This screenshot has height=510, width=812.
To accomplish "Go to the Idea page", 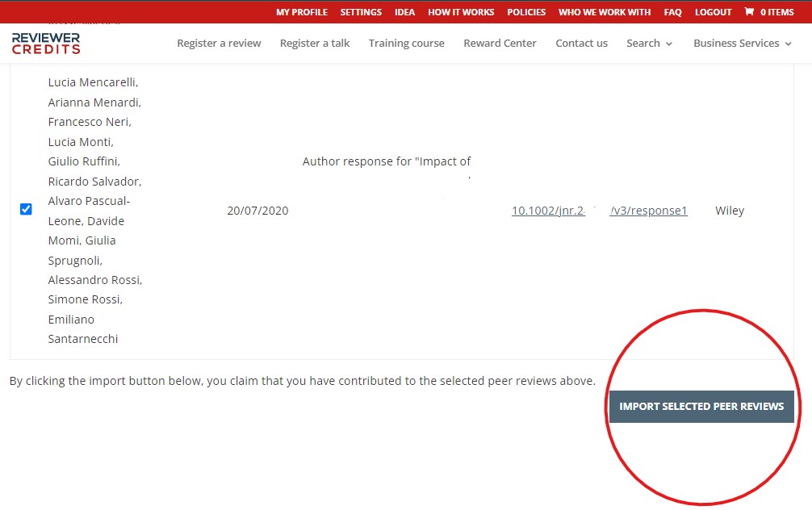I will click(404, 12).
